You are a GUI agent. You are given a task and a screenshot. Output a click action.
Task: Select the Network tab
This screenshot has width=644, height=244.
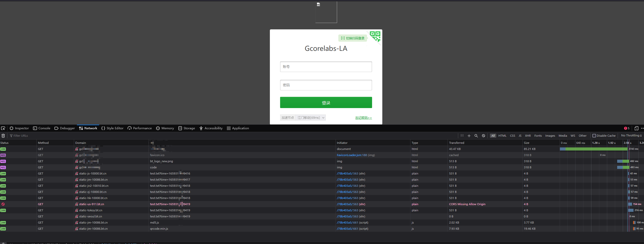point(88,128)
